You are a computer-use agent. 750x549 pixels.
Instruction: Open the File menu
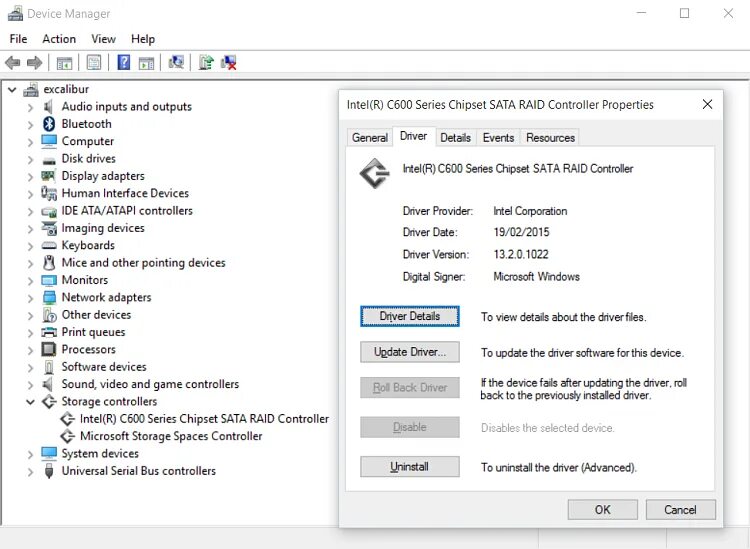[x=18, y=39]
